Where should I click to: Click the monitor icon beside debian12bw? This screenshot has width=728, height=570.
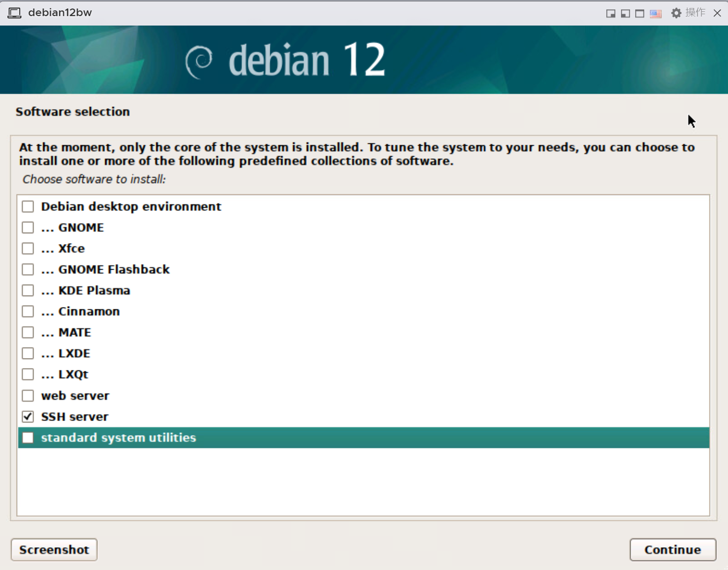click(15, 13)
